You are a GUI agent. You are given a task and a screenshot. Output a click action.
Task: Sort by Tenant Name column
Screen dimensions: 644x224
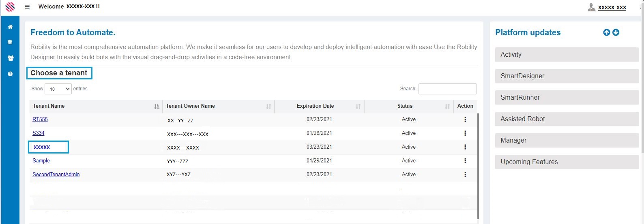96,106
